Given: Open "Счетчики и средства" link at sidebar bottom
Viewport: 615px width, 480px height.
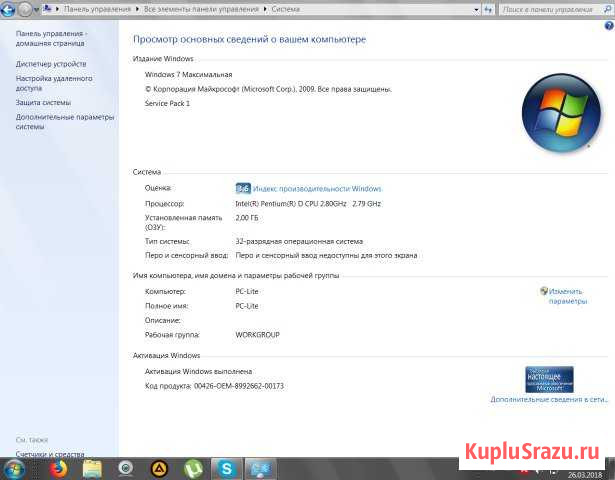Looking at the screenshot, I should point(50,454).
